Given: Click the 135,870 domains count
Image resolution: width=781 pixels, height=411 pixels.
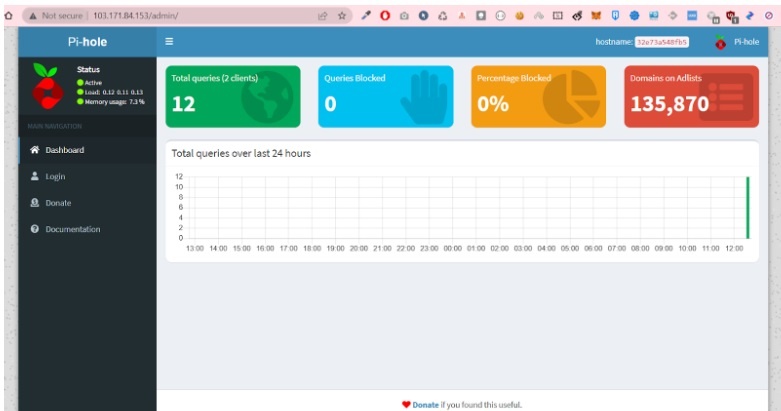Looking at the screenshot, I should [x=669, y=104].
